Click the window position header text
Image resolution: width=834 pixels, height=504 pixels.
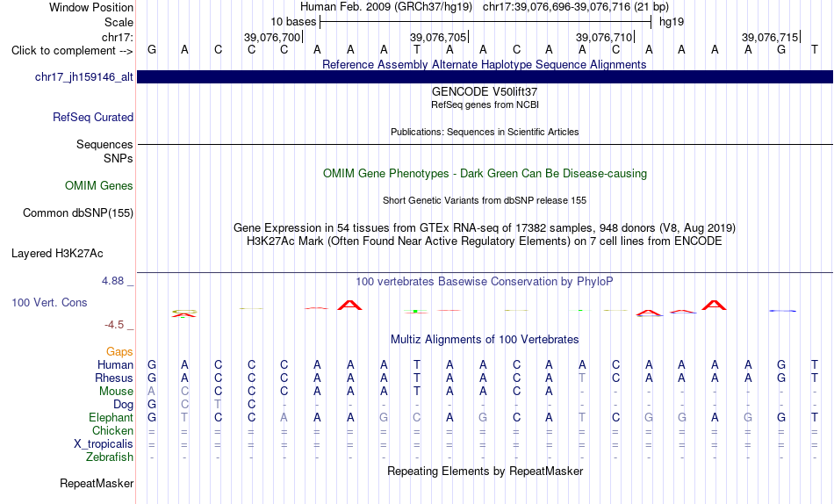coord(484,7)
